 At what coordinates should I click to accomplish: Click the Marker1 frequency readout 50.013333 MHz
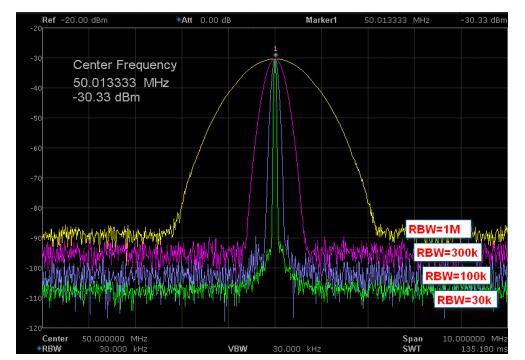tap(396, 20)
